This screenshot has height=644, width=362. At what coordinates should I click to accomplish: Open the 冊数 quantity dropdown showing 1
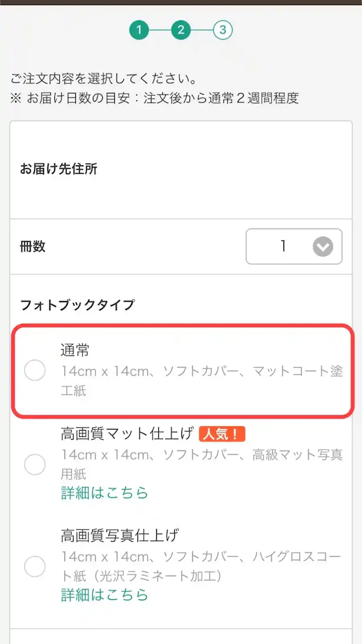pyautogui.click(x=294, y=247)
